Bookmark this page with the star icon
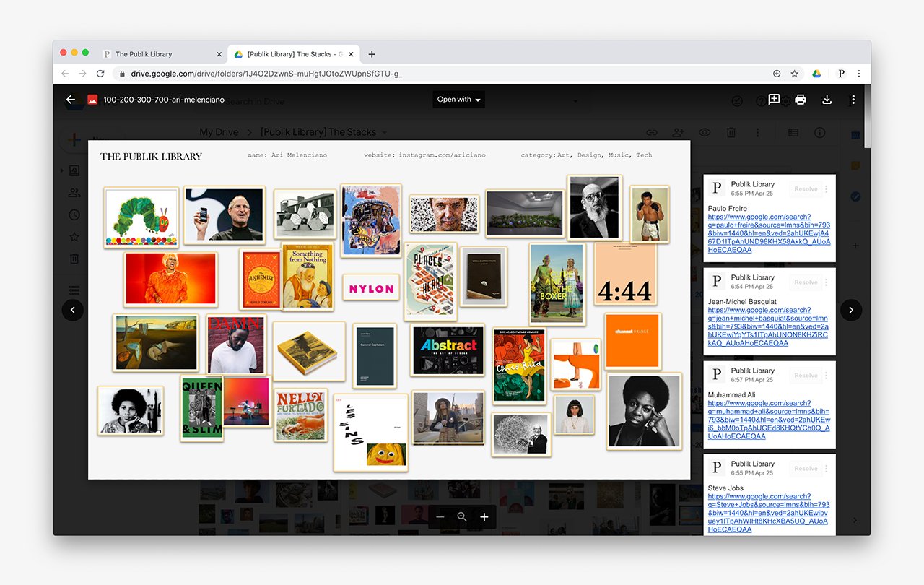This screenshot has height=585, width=924. coord(795,74)
